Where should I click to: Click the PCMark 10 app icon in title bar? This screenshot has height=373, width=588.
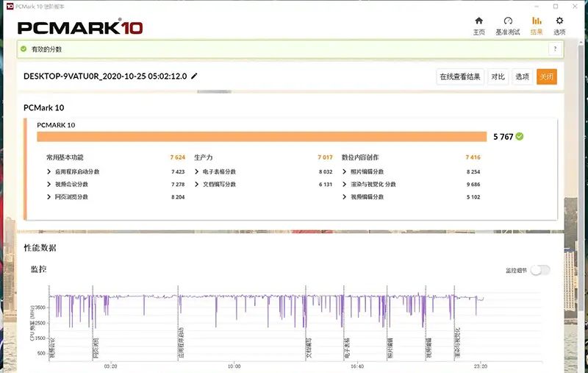click(x=10, y=6)
